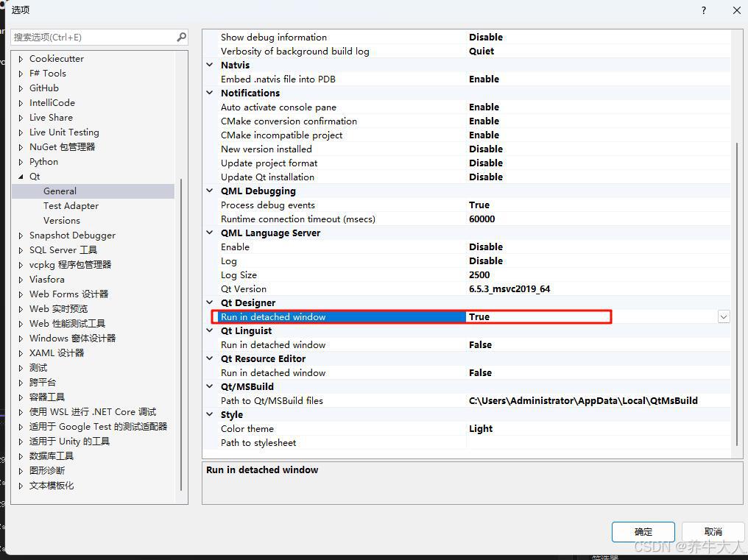Select XAML 设计器 item
Viewport: 748px width, 560px height.
coord(56,353)
